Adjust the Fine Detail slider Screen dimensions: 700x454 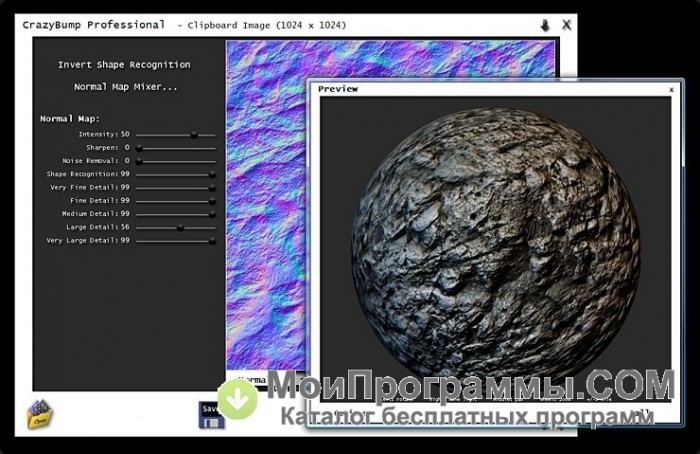[x=176, y=201]
